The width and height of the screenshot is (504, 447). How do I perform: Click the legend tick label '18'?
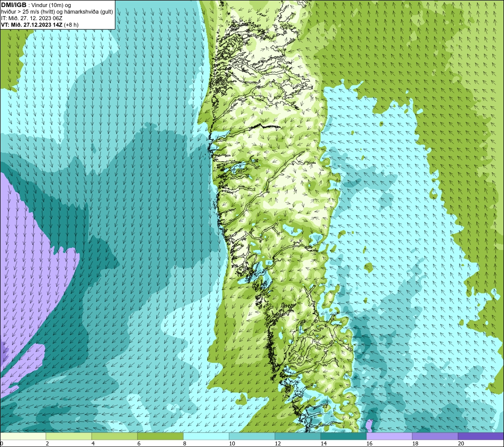pyautogui.click(x=415, y=444)
